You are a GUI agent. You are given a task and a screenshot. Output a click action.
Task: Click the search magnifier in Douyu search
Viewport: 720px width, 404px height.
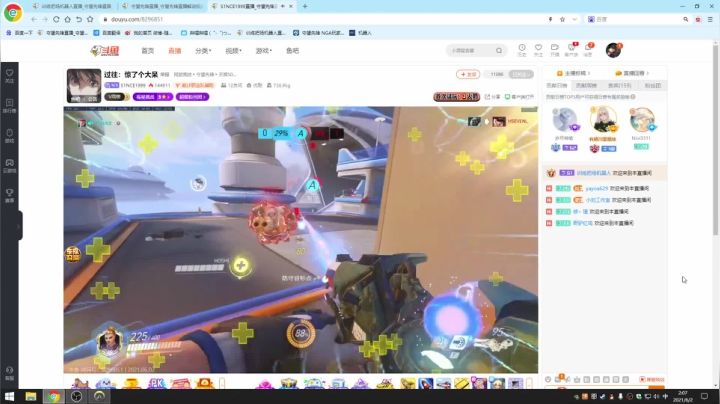tap(499, 50)
